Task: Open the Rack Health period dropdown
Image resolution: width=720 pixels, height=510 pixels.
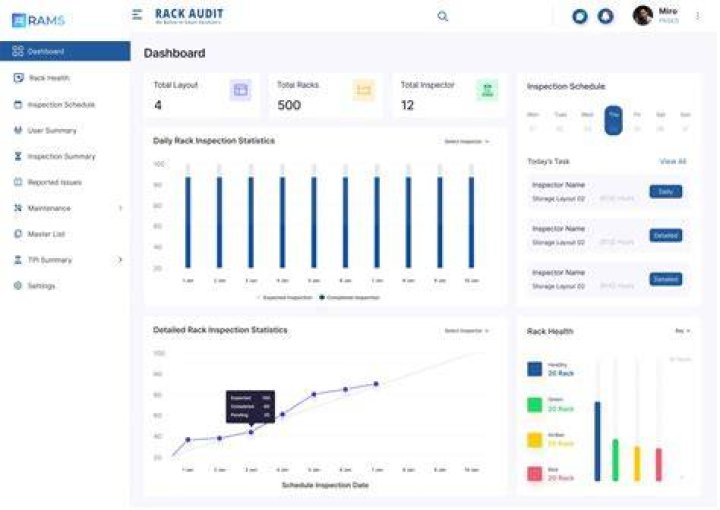Action: point(682,331)
